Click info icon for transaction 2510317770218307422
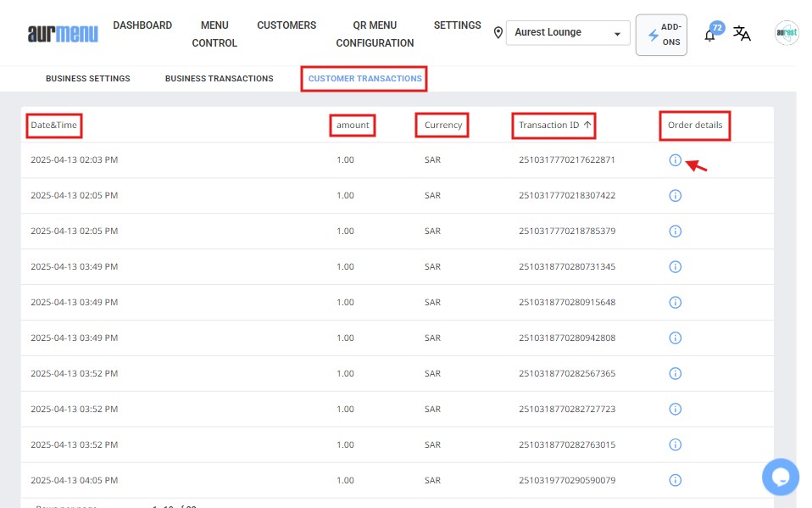 tap(675, 196)
